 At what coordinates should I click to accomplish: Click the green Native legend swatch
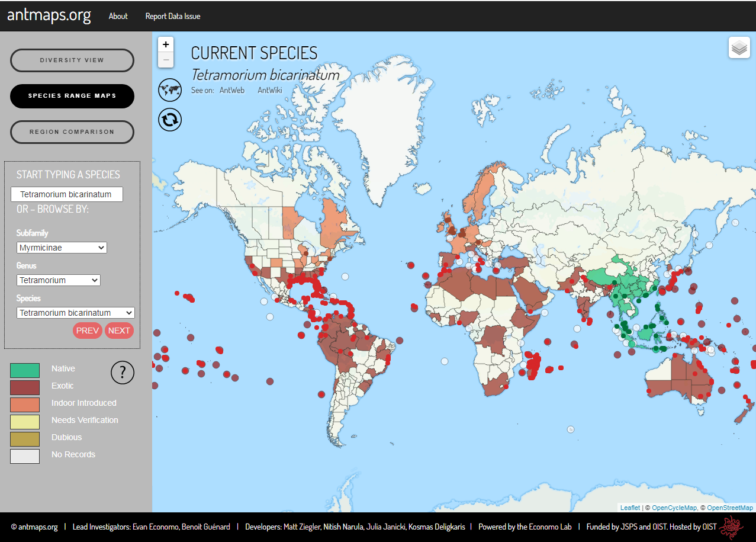tap(25, 371)
